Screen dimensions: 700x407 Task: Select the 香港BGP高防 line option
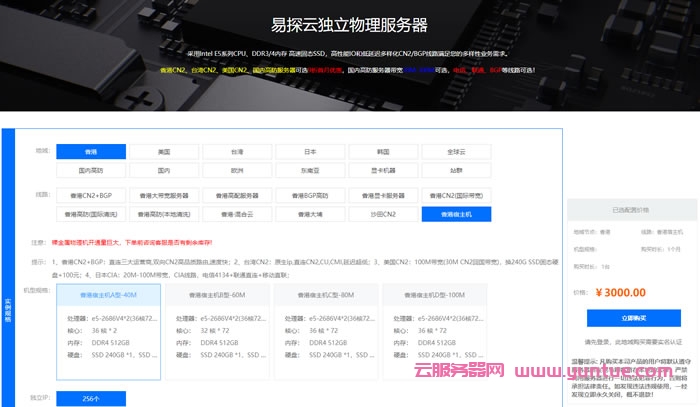click(310, 195)
